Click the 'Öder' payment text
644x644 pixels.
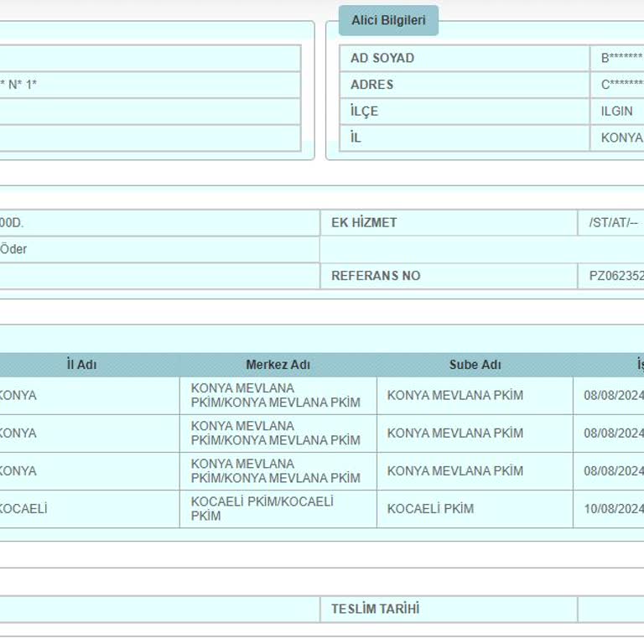[13, 249]
